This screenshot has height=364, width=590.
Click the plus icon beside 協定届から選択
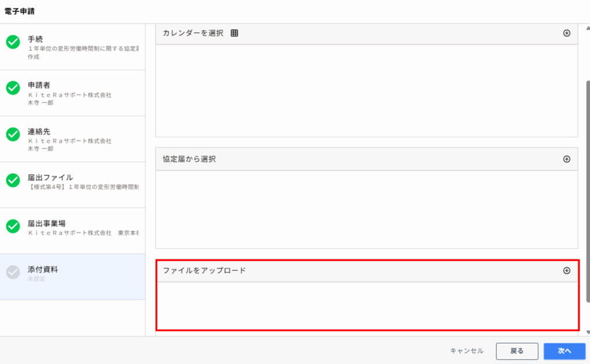566,159
